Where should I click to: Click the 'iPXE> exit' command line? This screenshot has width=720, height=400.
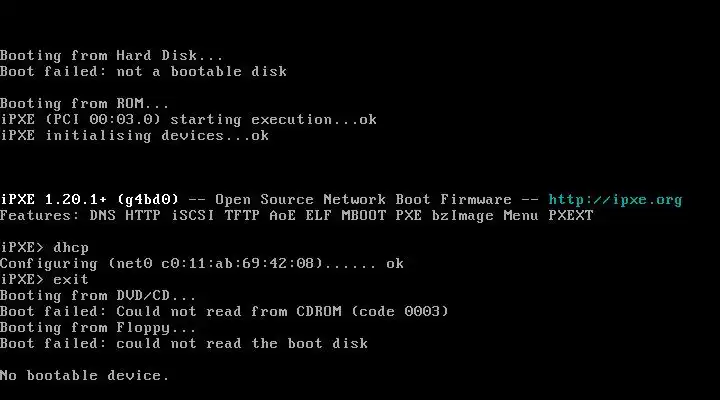click(x=44, y=279)
